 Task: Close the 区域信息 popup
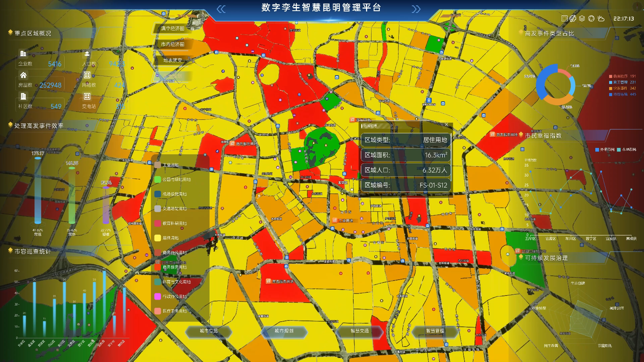tap(446, 125)
